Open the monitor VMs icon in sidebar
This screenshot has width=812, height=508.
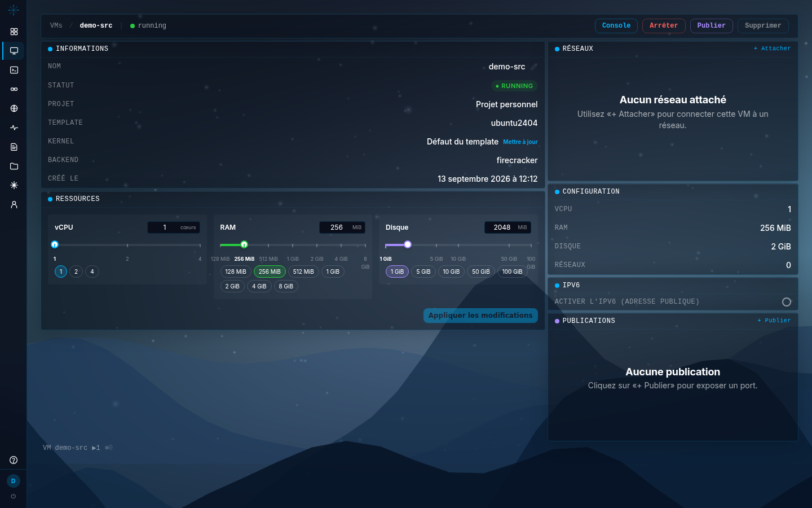[x=14, y=51]
